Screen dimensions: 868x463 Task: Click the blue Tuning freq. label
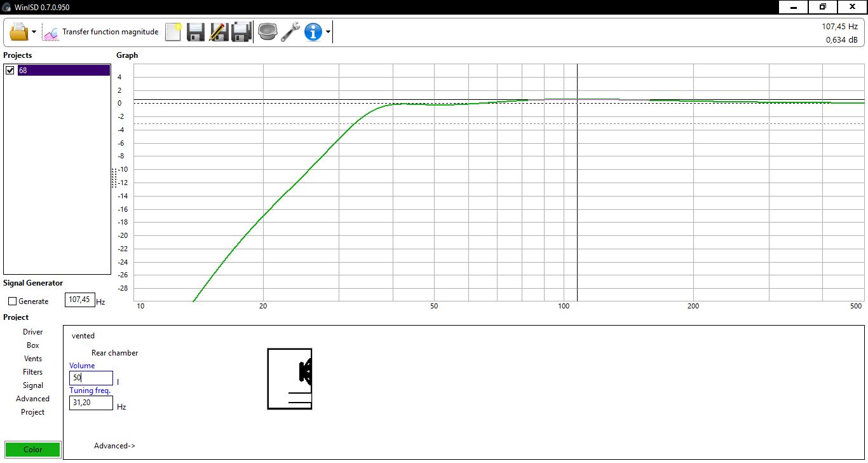(x=90, y=390)
